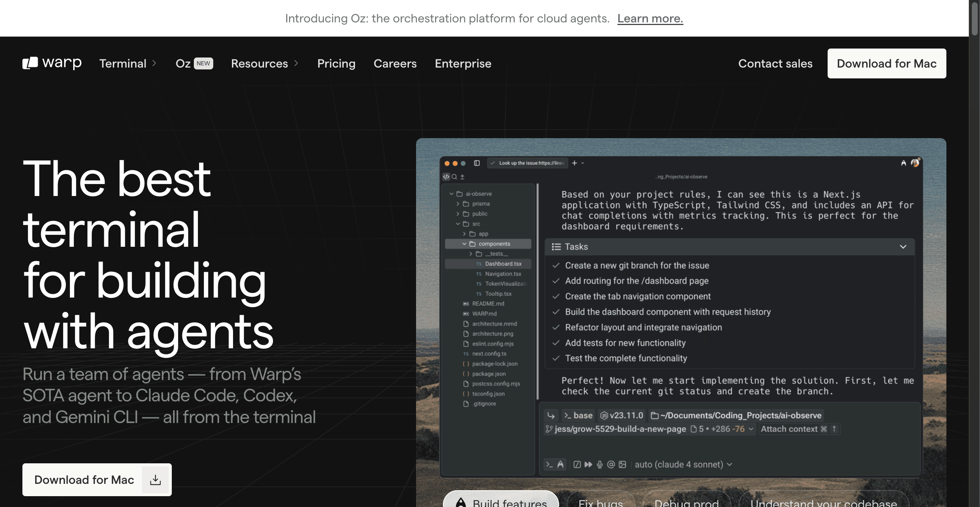The width and height of the screenshot is (980, 507).
Task: Toggle the sidebar panel icon in Warp window
Action: pyautogui.click(x=477, y=163)
